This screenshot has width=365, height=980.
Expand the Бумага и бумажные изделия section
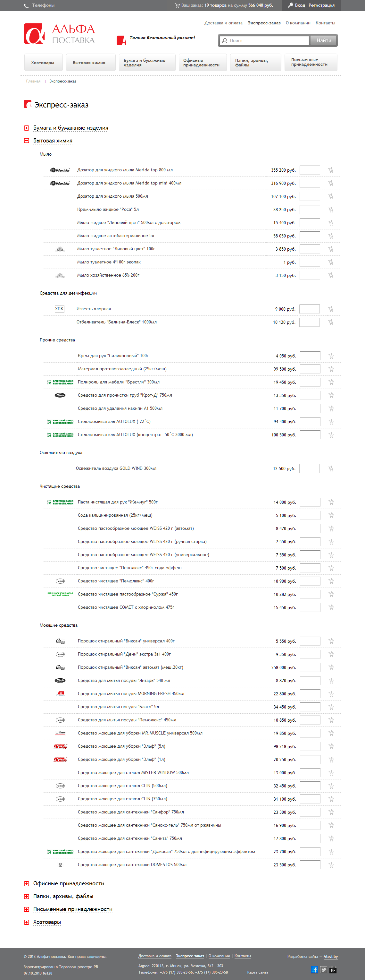pos(71,128)
